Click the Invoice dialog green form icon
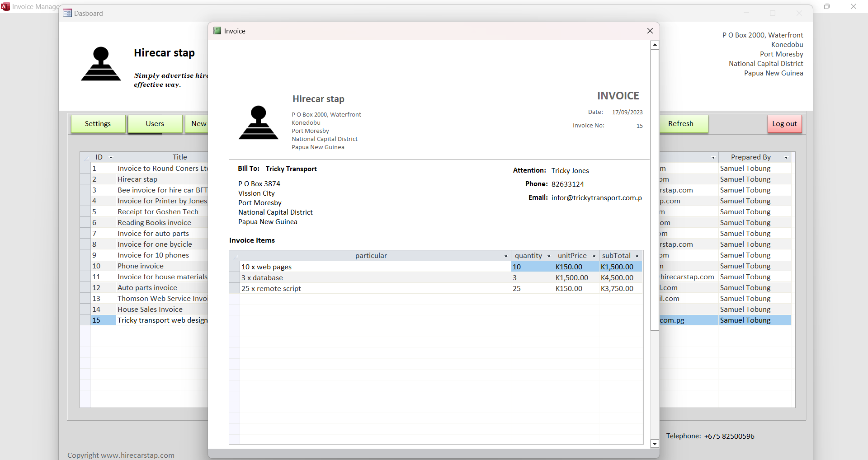The width and height of the screenshot is (868, 460). [x=217, y=31]
